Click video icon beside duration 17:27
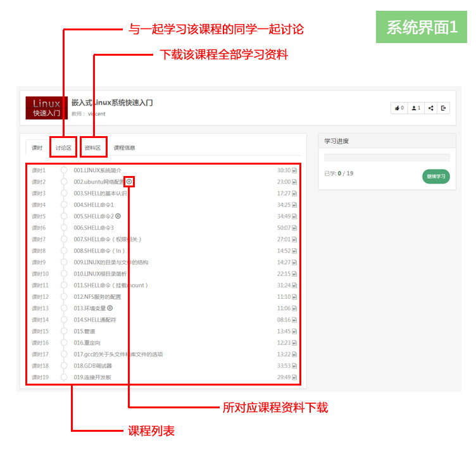The image size is (476, 459). (294, 193)
